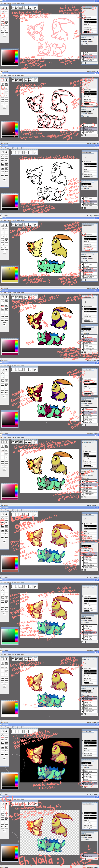Screen dimensions: 99x868
Task: Toggle 'Lock Alpha' checkbox in topmost screenshot
Action: (x=82, y=44)
